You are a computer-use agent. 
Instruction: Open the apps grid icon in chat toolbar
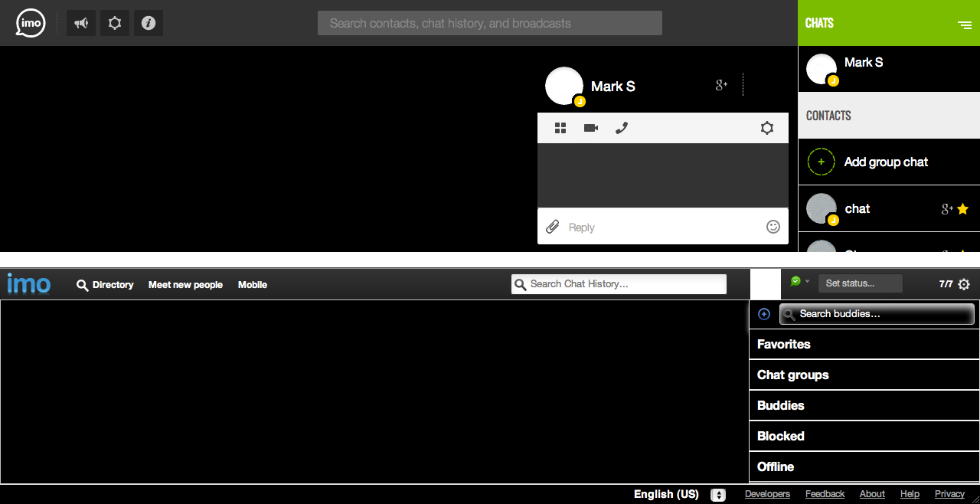(x=560, y=128)
